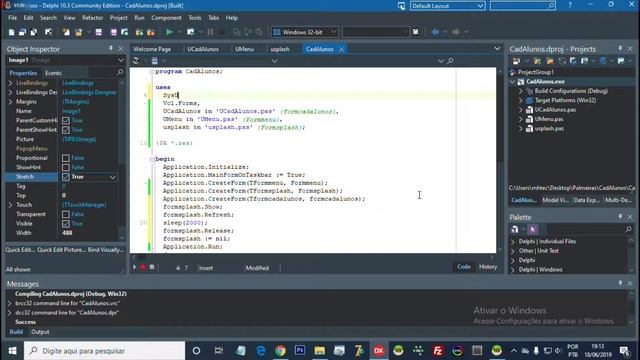Toggle the ShowHint checkbox

click(66, 167)
